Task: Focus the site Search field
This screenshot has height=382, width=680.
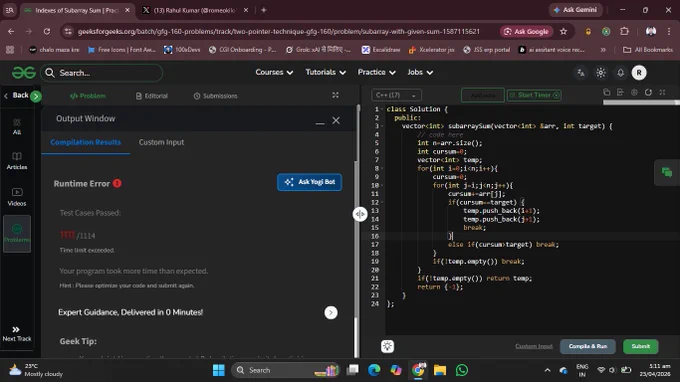Action: (102, 73)
